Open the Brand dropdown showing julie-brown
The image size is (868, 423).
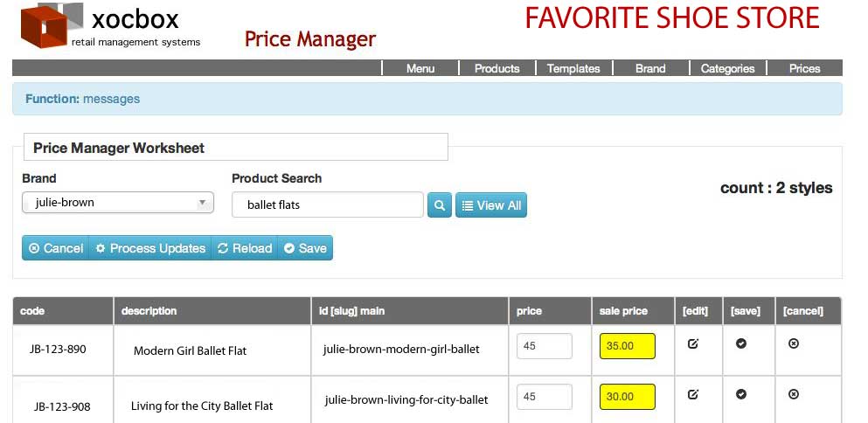click(117, 203)
